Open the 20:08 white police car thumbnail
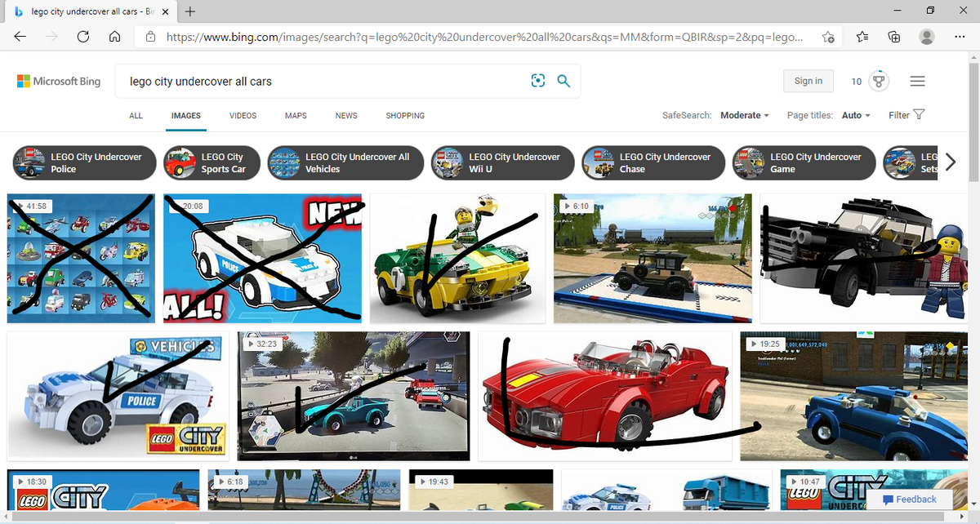Screen dimensions: 980x524 (x=262, y=258)
